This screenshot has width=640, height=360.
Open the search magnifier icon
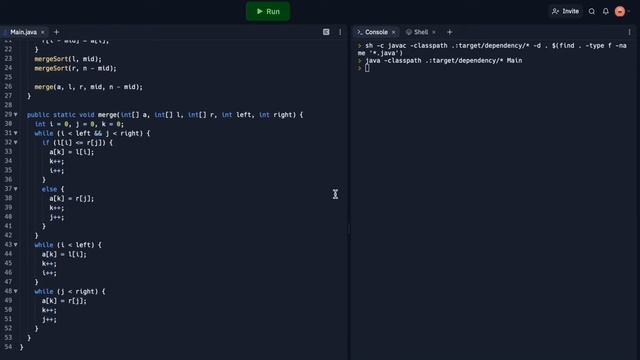592,11
